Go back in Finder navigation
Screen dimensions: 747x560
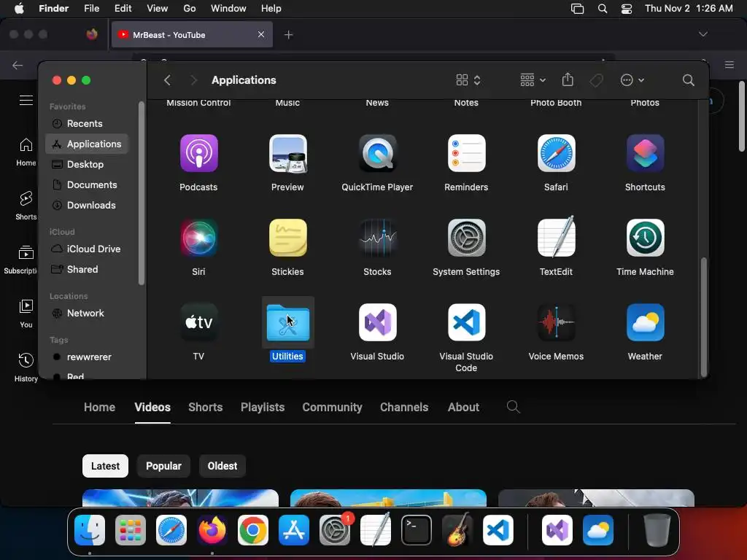tap(167, 80)
